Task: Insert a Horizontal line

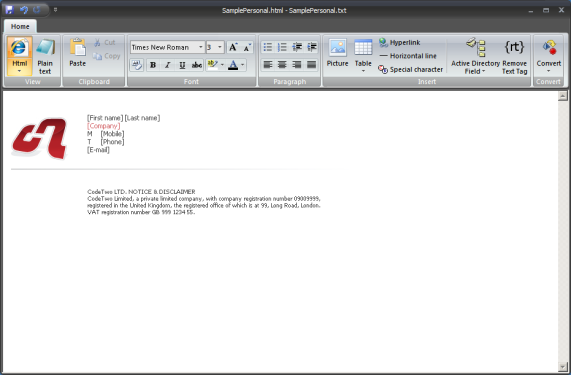Action: click(408, 56)
